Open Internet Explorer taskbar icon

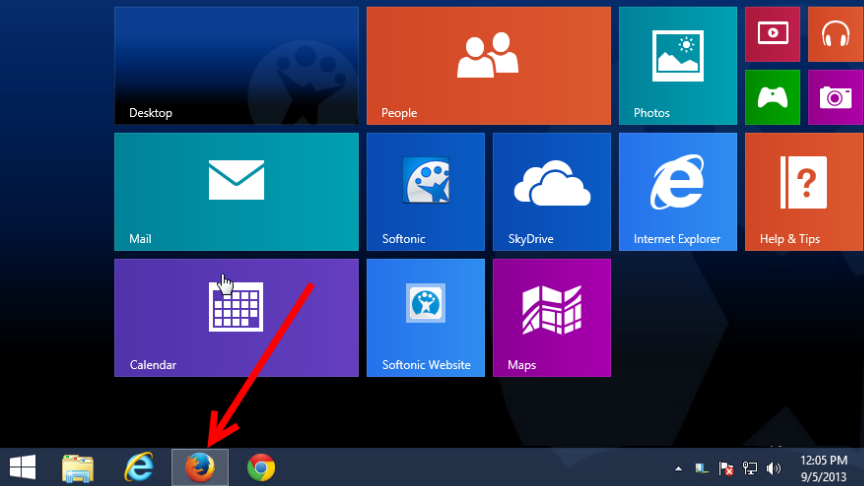click(139, 467)
